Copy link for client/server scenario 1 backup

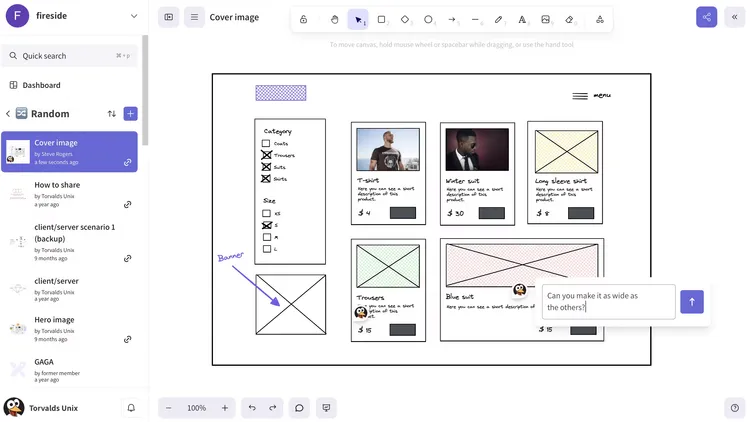(x=127, y=259)
